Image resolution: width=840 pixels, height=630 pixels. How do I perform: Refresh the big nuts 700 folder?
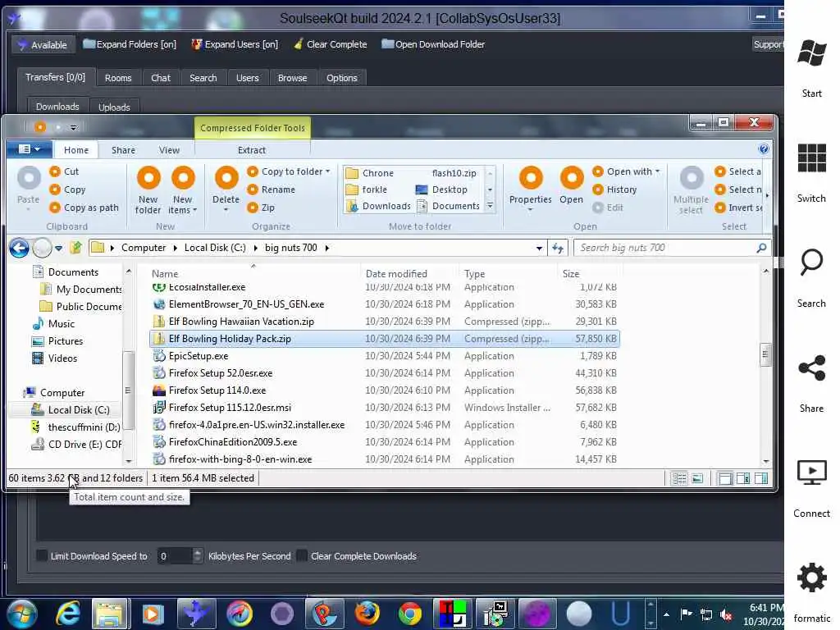coord(558,248)
